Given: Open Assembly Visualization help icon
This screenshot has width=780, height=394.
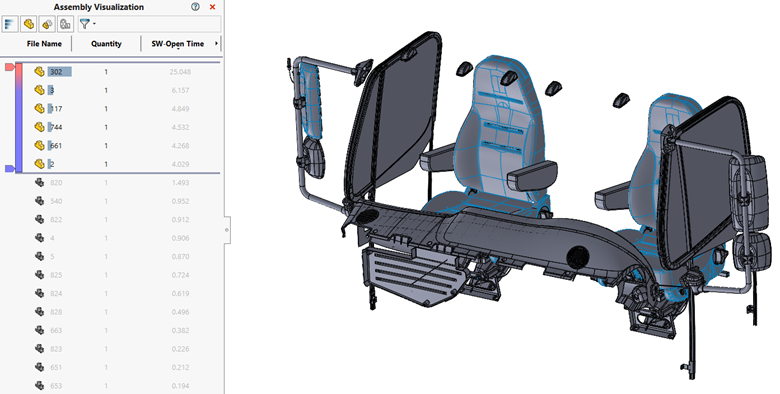Looking at the screenshot, I should 195,7.
